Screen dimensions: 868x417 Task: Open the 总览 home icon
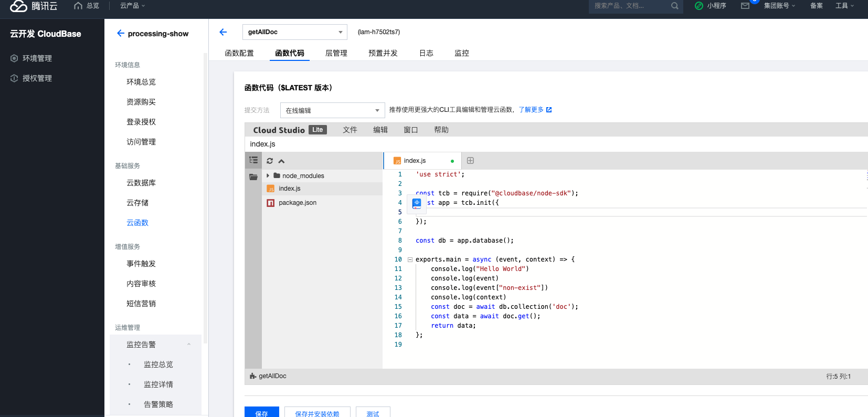pos(78,6)
